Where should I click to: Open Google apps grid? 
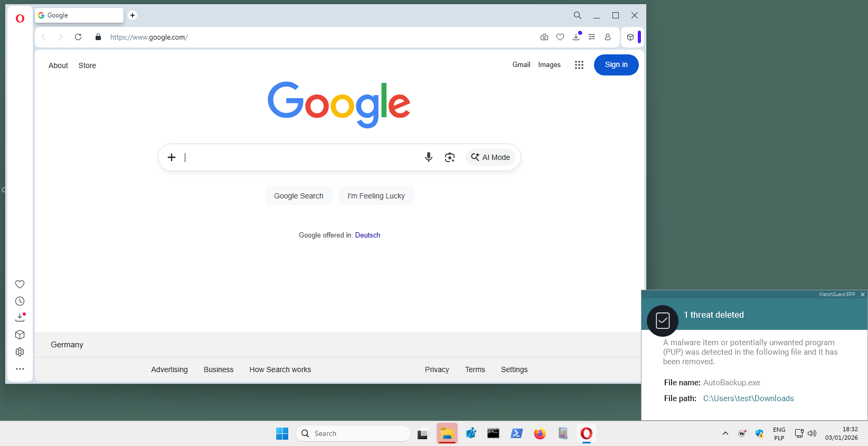[579, 65]
